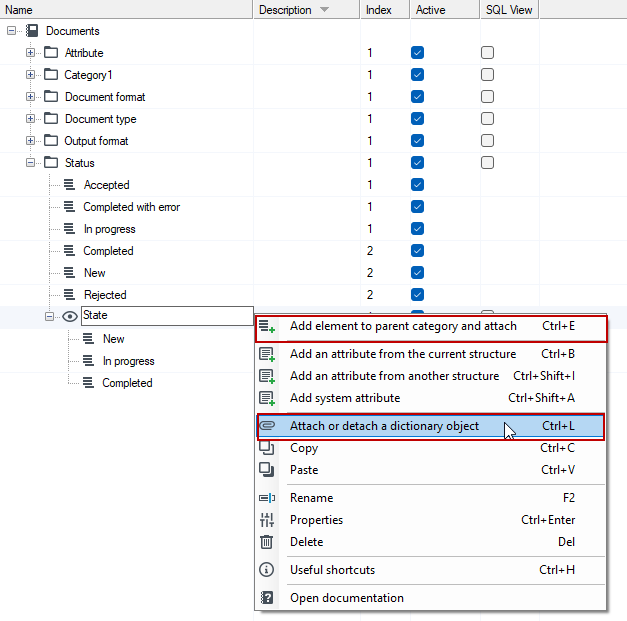
Task: Click the Add attribute from current structure icon
Action: 267,354
